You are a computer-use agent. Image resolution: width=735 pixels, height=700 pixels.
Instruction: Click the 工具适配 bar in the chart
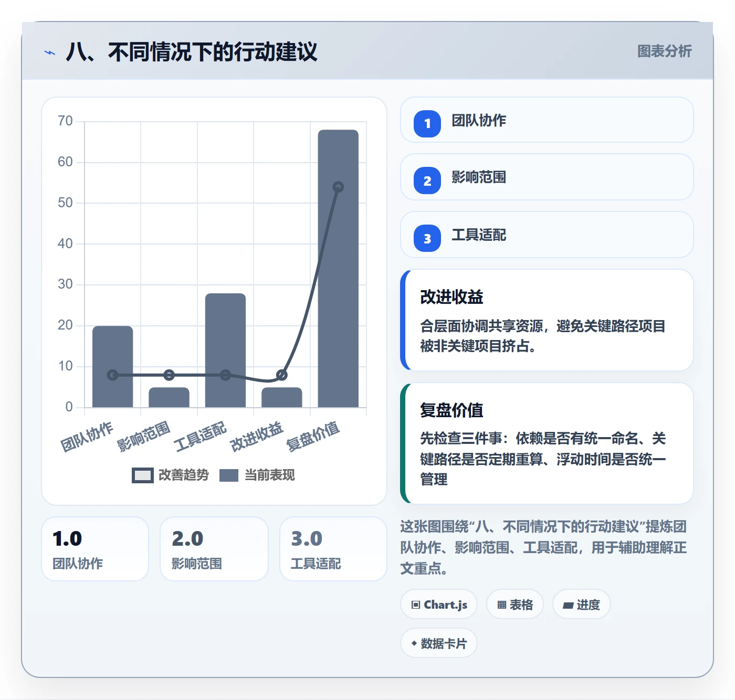225,350
